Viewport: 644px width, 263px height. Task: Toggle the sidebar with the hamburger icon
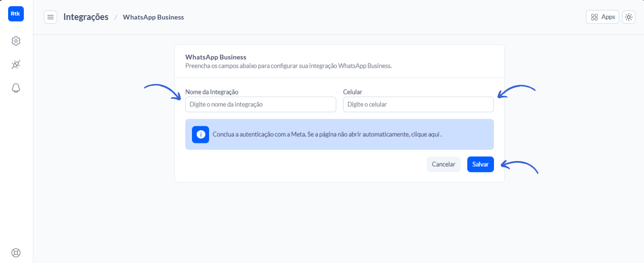(x=50, y=17)
